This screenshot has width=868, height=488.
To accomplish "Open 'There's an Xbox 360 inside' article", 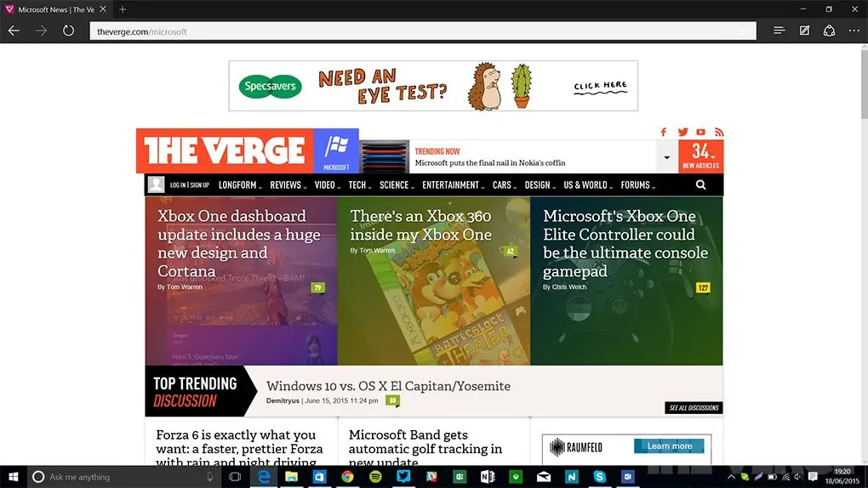I will 420,225.
